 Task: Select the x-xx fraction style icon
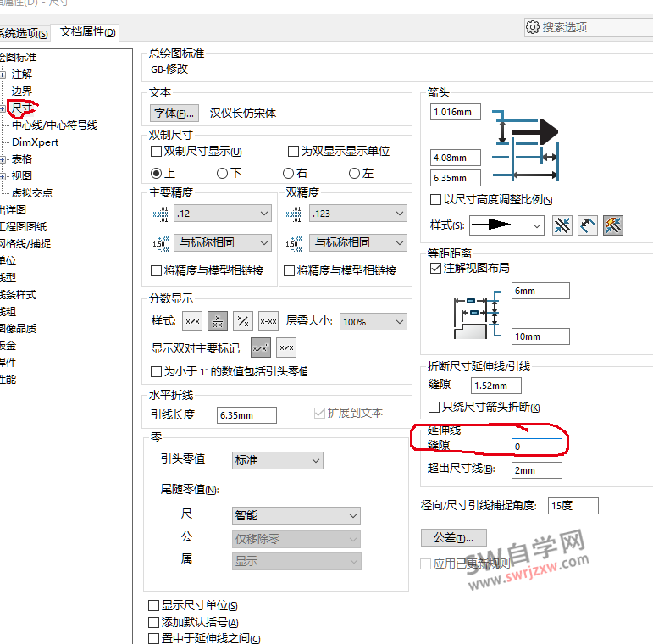(x=268, y=321)
